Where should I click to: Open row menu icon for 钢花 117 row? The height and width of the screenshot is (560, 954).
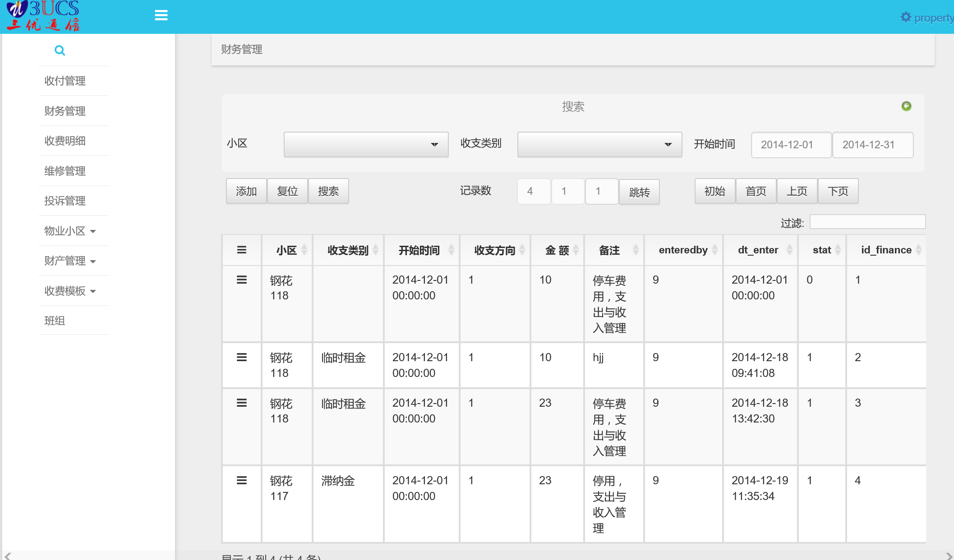(x=242, y=481)
